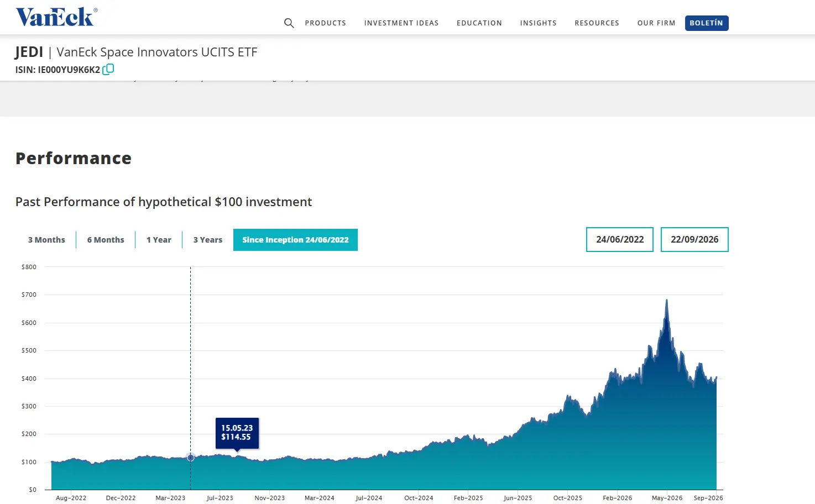Screen dimensions: 815x504
Task: Click the Sep-2026 axis label
Action: coord(708,498)
